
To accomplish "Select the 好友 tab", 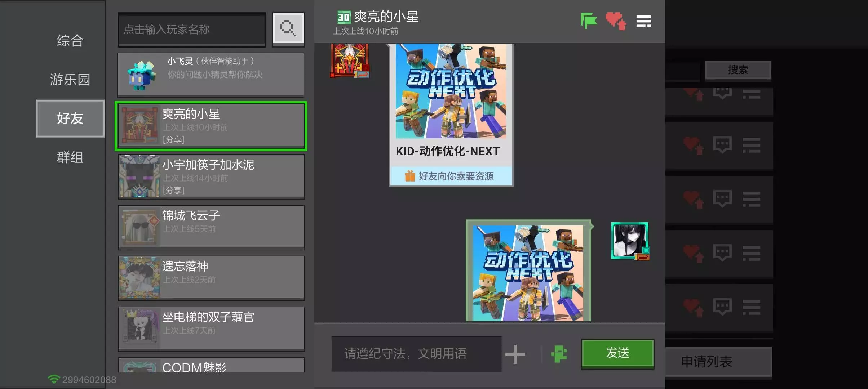I will pos(70,119).
